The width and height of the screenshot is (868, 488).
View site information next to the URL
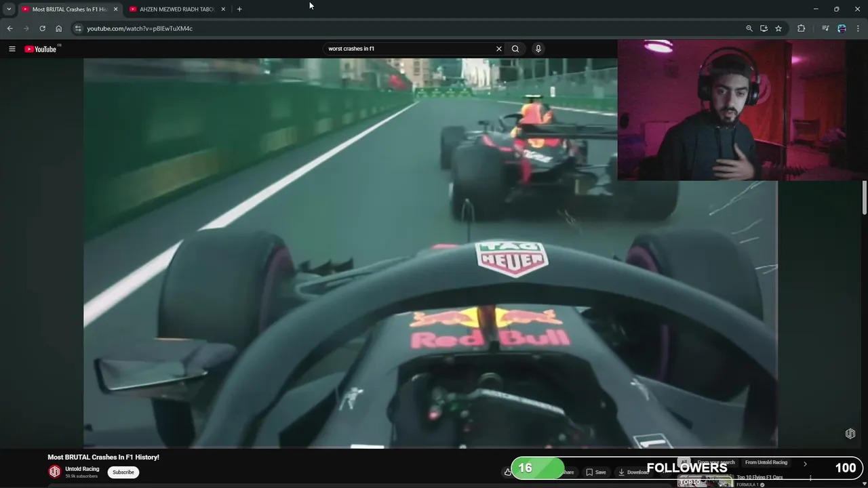click(78, 28)
